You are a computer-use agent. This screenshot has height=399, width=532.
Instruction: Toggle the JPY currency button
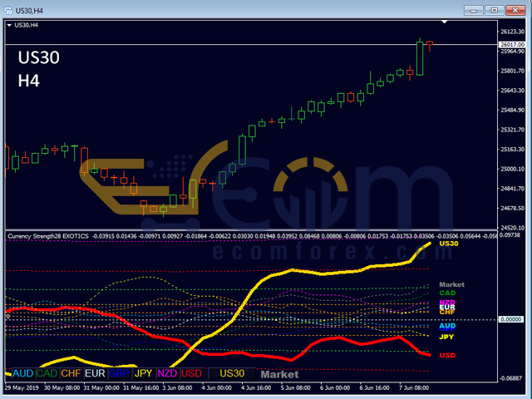coord(143,373)
